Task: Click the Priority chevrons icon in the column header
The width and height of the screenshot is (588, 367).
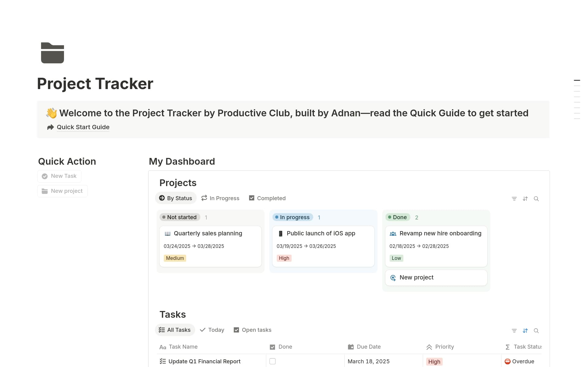Action: [x=429, y=346]
